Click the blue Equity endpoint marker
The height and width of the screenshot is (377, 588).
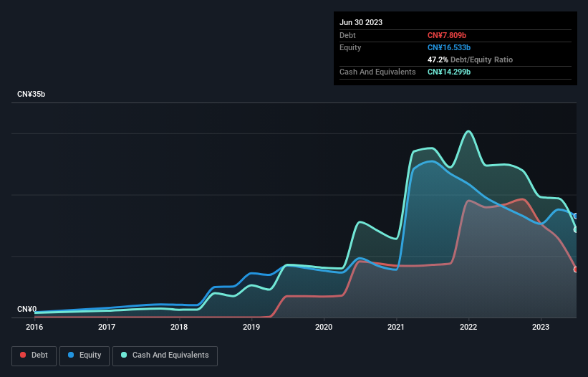pos(576,216)
